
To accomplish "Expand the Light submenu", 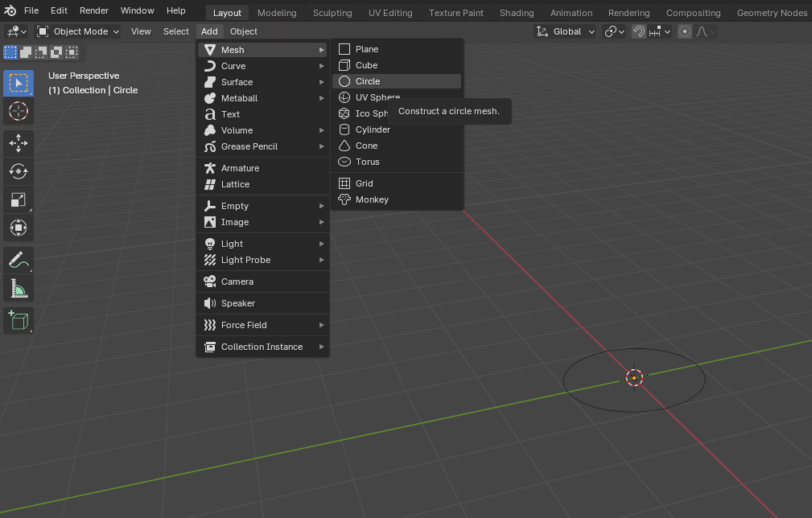I will [x=262, y=244].
